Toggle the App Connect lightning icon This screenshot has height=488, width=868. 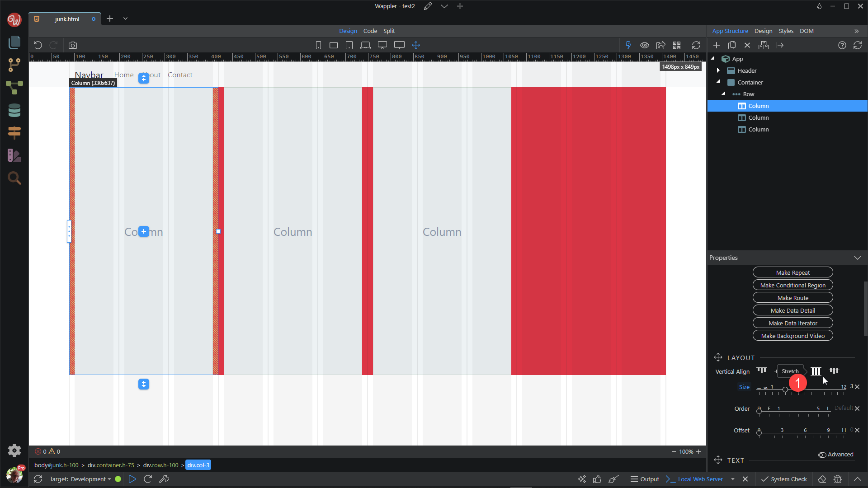point(628,45)
